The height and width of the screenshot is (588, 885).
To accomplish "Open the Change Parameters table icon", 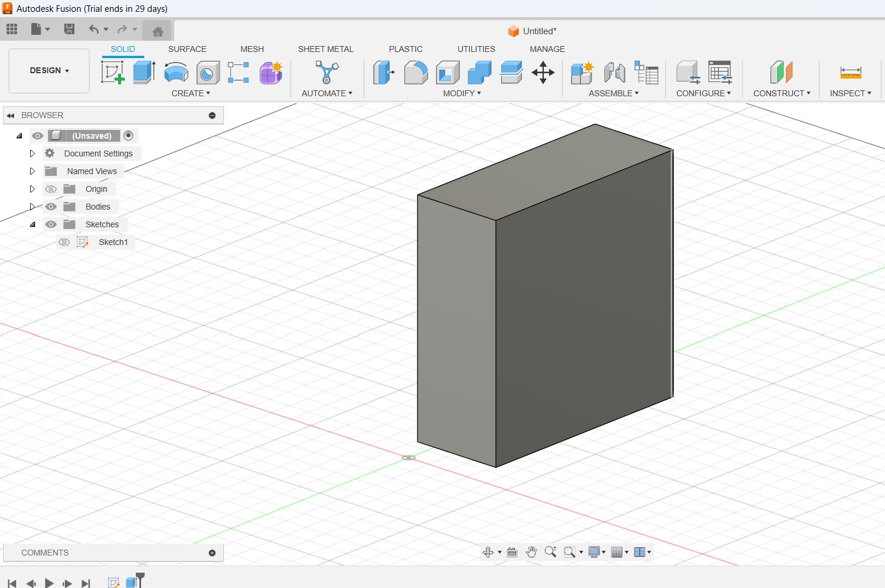I will point(720,73).
